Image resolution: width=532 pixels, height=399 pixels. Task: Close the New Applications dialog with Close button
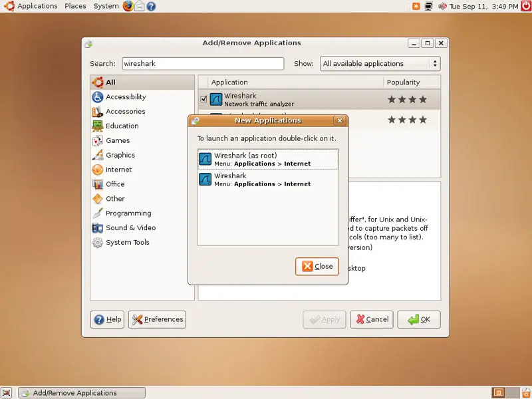pyautogui.click(x=317, y=266)
